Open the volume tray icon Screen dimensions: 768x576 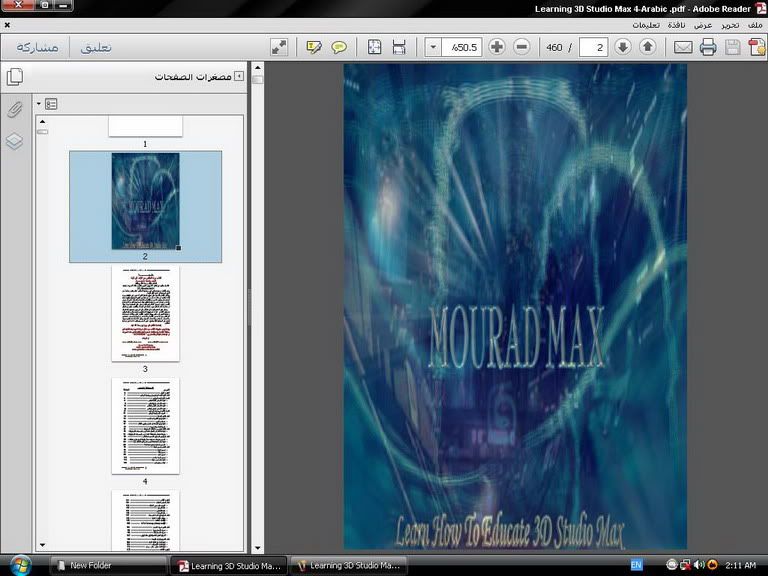click(699, 565)
